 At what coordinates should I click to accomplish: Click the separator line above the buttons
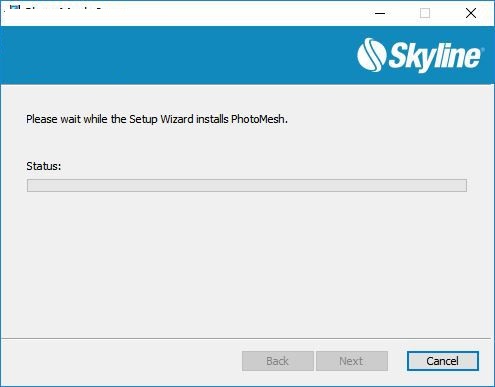click(247, 339)
